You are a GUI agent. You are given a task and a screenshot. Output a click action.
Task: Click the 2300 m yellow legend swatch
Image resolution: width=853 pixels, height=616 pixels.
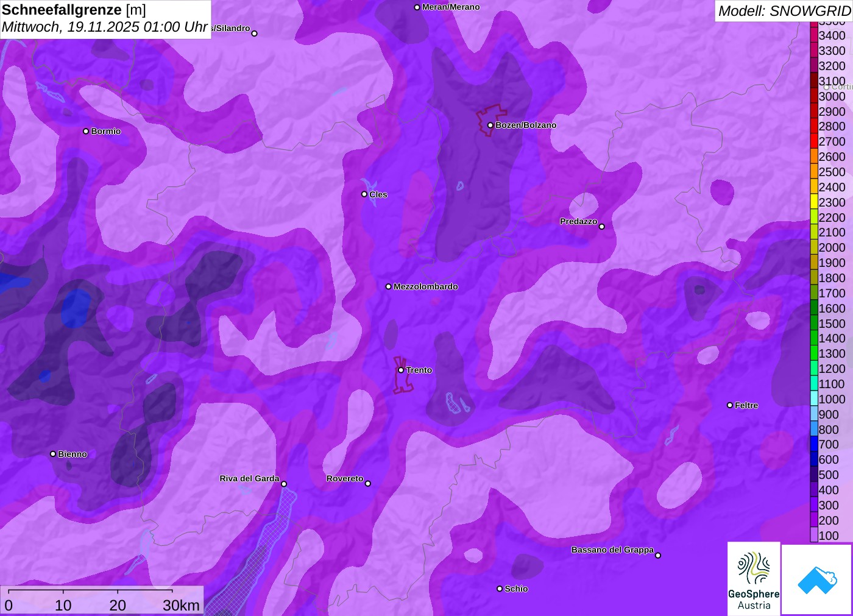coord(814,202)
